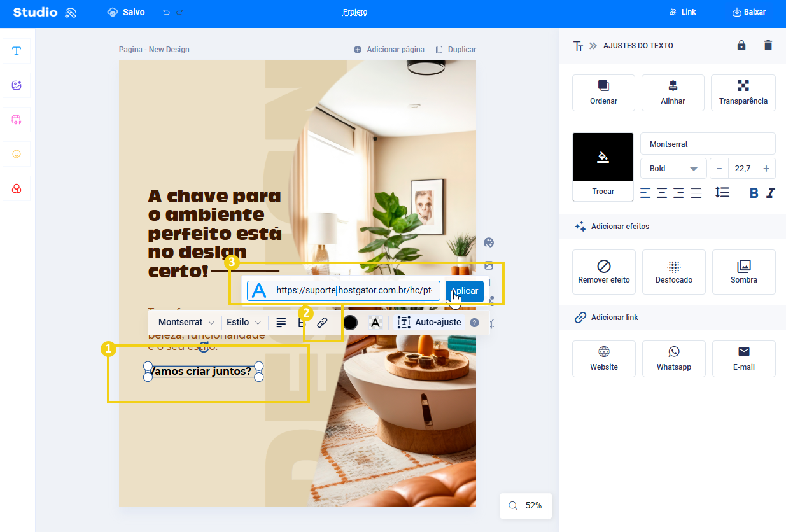
Task: Apply the Desfocado effect
Action: point(674,272)
